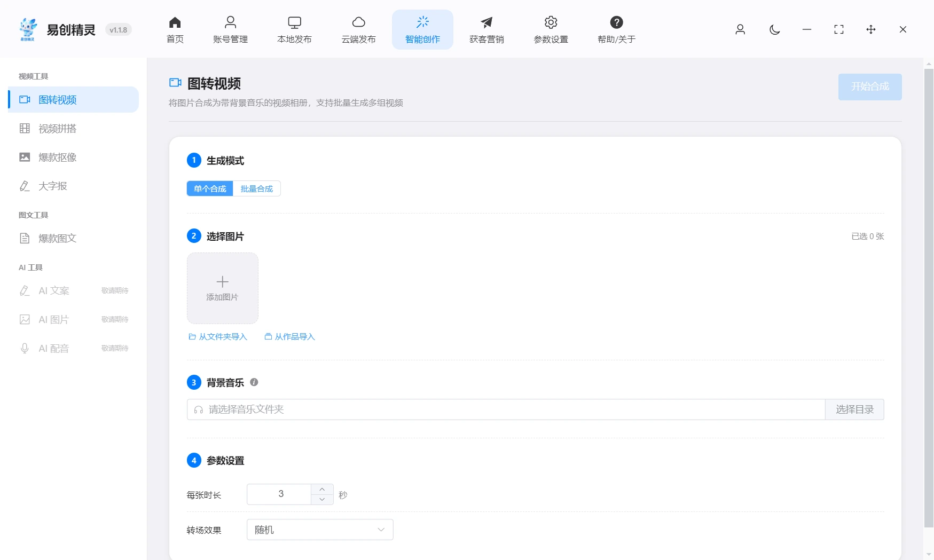Open 视频拼搭 video splicing tool
The width and height of the screenshot is (934, 560).
pyautogui.click(x=73, y=129)
